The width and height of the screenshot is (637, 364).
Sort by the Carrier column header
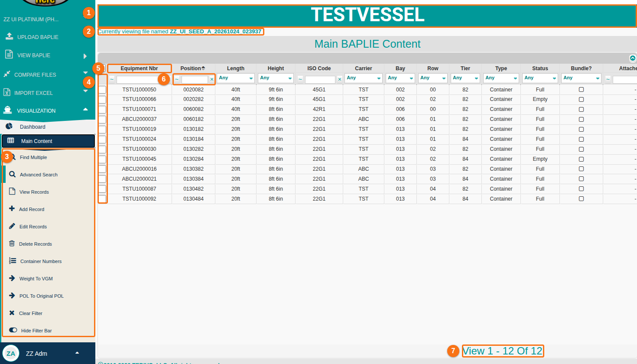[364, 68]
